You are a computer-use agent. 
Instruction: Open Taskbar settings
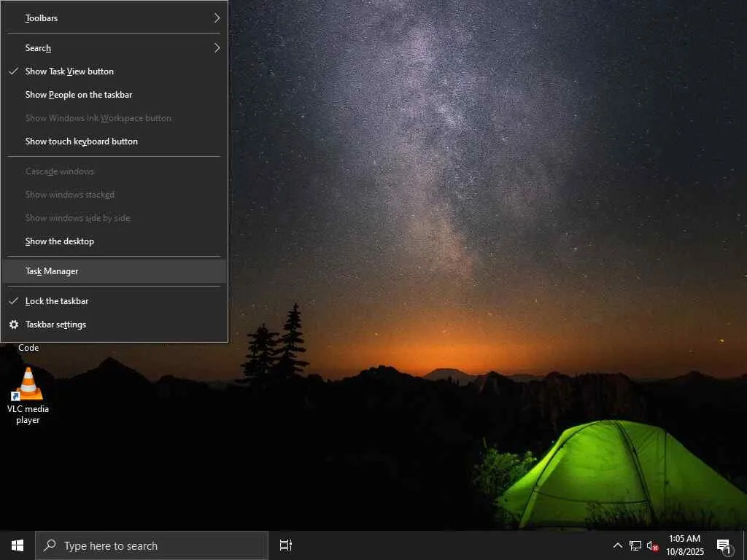[x=115, y=324]
